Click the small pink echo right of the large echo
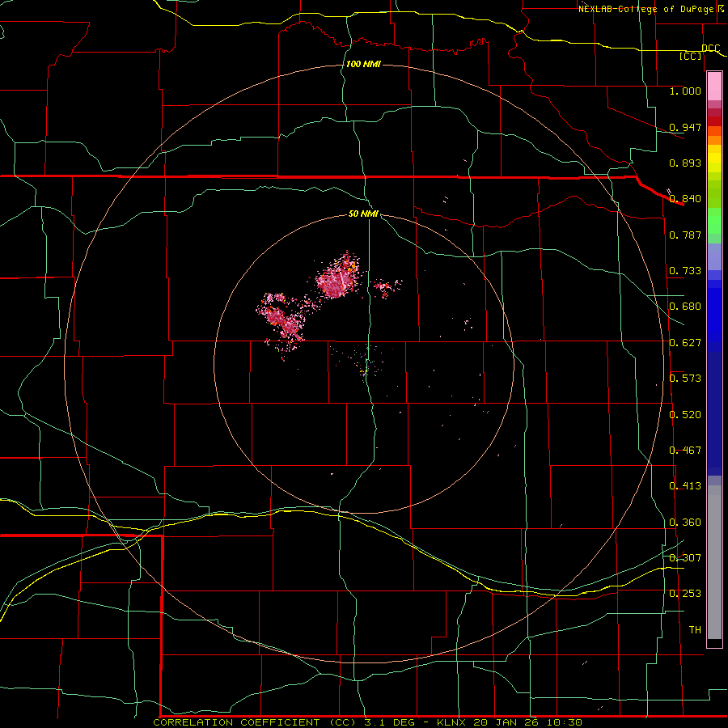Screen dimensions: 728x728 [x=387, y=288]
